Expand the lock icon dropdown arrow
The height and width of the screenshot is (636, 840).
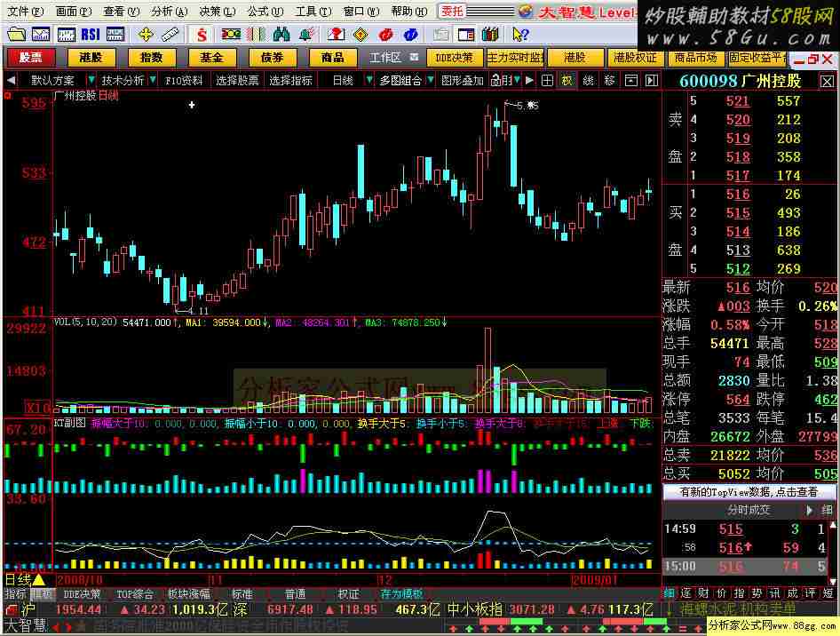pos(517,80)
